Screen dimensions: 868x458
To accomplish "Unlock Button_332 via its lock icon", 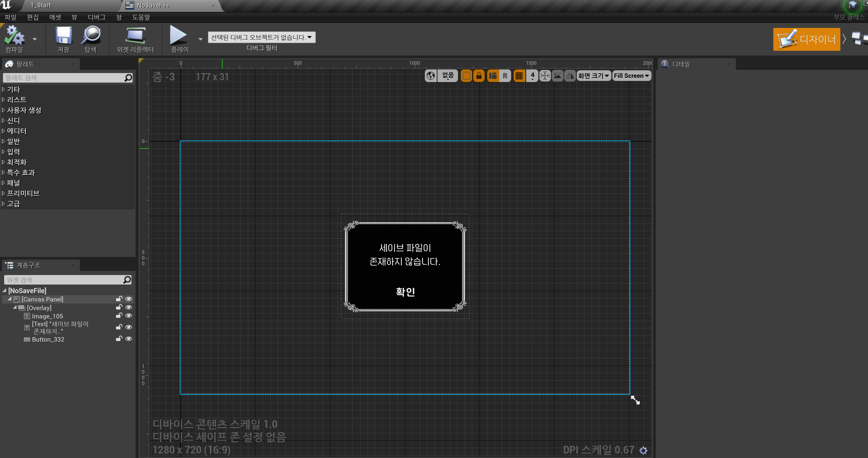I will click(x=119, y=339).
